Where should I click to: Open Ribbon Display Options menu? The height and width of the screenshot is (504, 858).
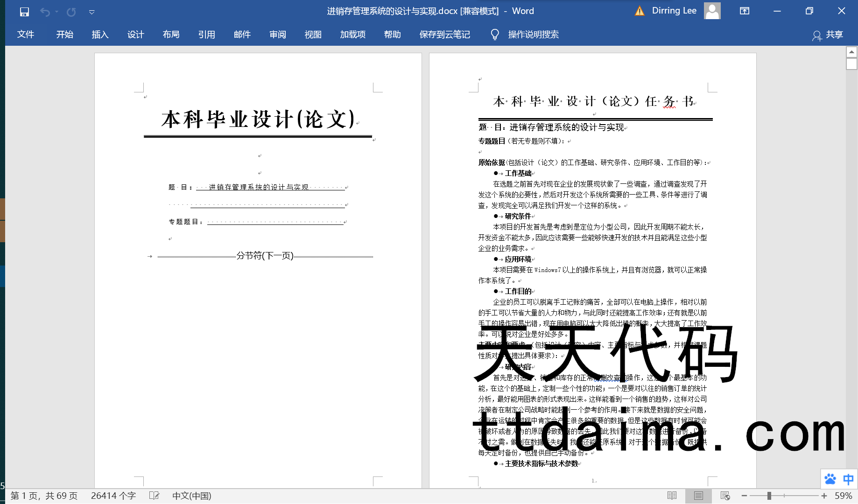[745, 11]
